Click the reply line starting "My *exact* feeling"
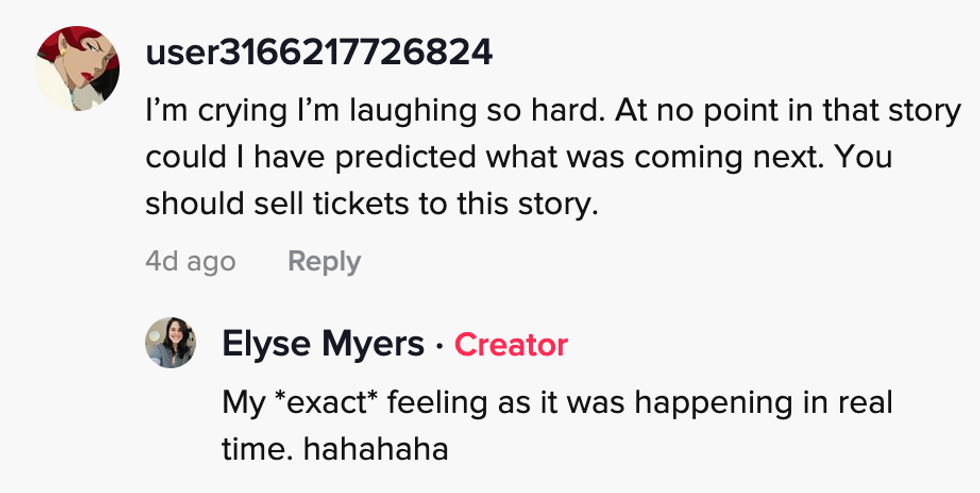 (x=556, y=403)
